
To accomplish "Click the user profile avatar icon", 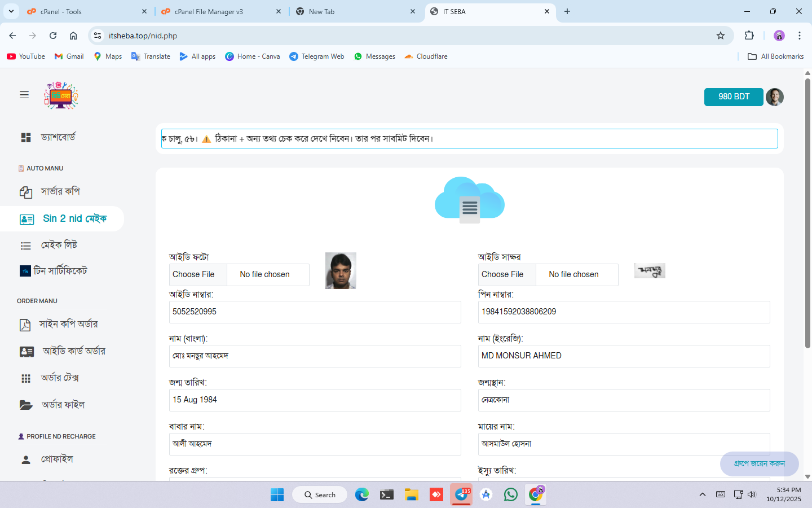I will pos(774,97).
